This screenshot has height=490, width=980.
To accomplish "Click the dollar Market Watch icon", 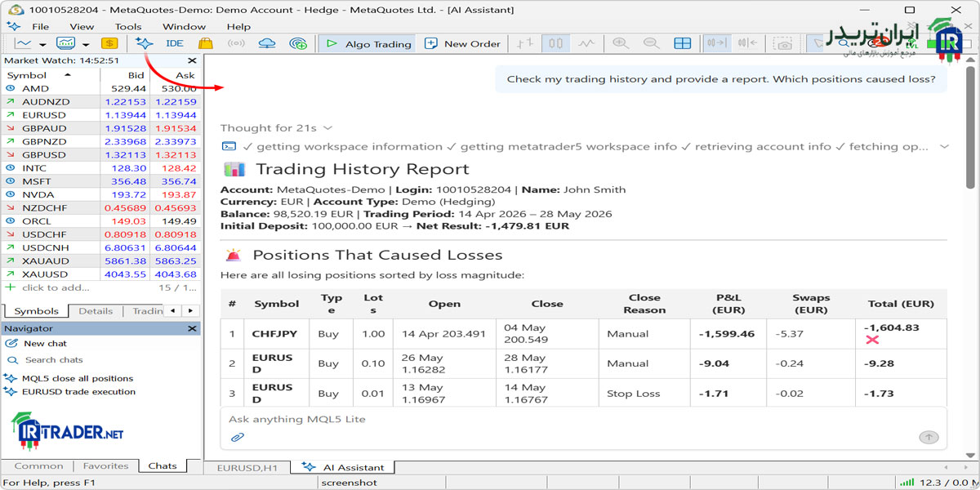I will point(109,43).
